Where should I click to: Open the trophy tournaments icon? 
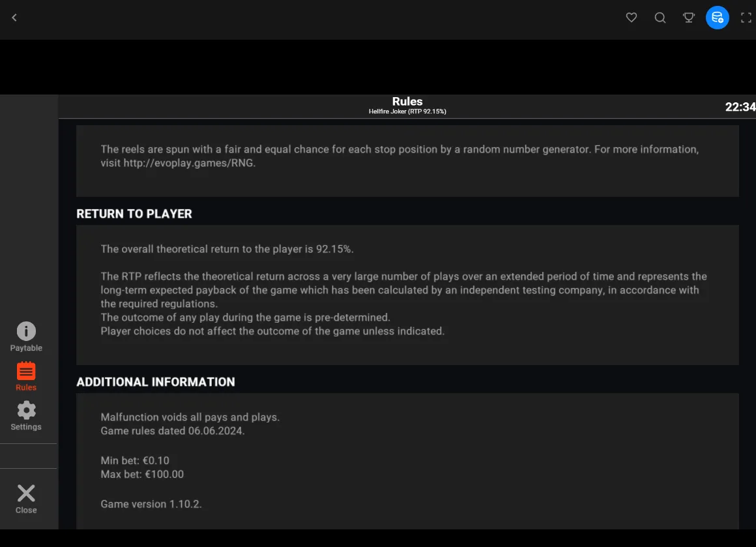[688, 18]
